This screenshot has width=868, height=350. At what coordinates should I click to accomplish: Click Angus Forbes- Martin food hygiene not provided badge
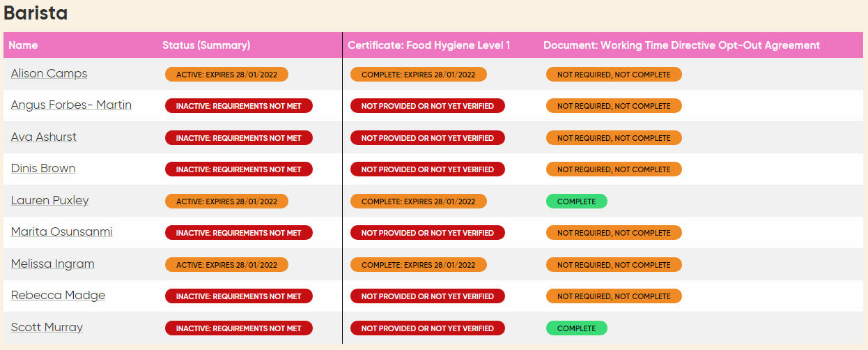pyautogui.click(x=428, y=106)
